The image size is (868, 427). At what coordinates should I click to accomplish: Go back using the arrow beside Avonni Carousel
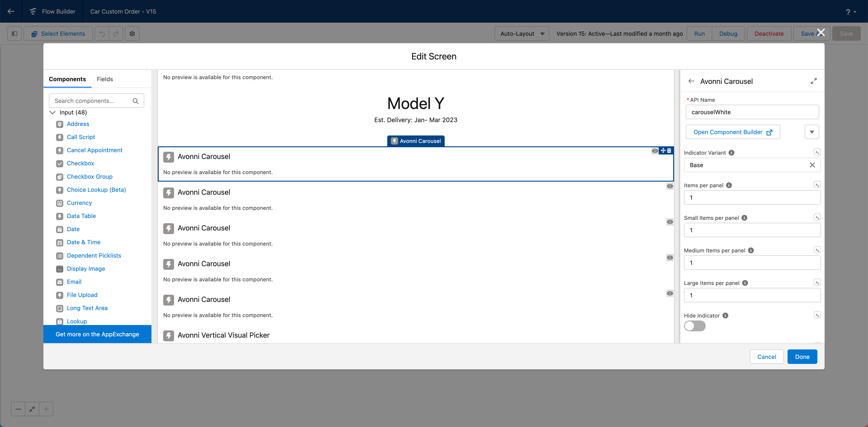coord(691,81)
